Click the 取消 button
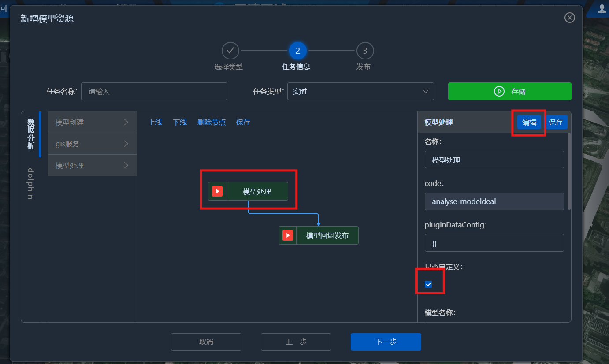The width and height of the screenshot is (609, 364). tap(206, 342)
